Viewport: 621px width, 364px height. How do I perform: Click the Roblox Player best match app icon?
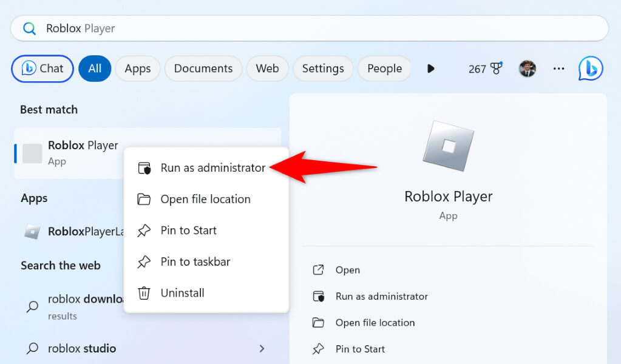[x=32, y=153]
